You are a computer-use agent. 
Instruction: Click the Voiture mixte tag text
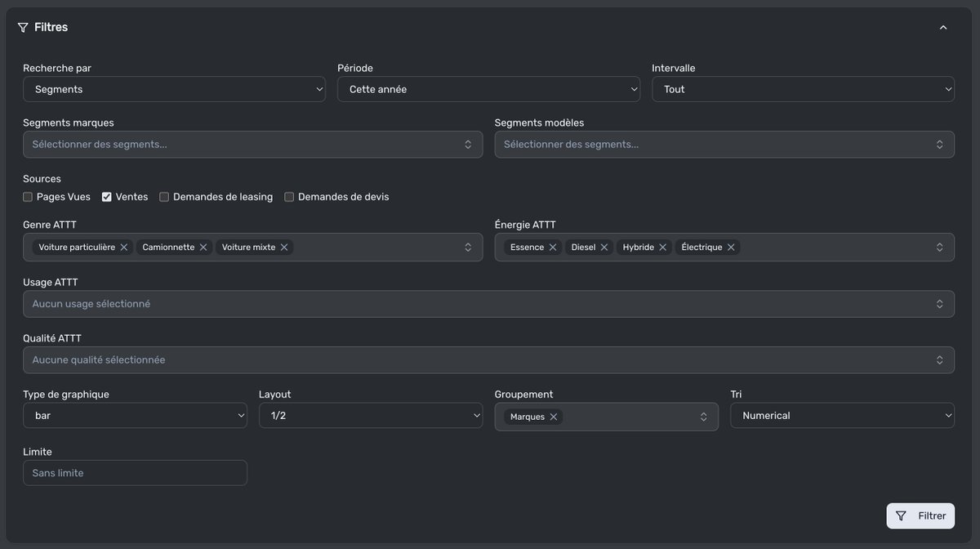click(248, 247)
